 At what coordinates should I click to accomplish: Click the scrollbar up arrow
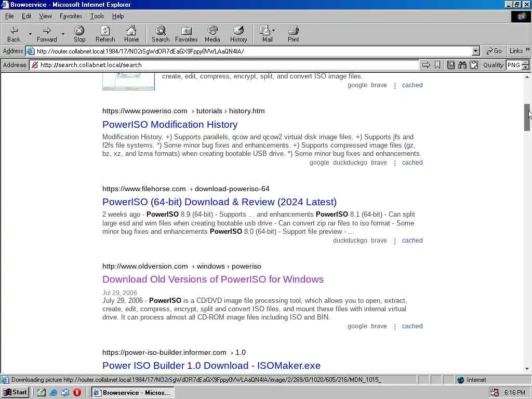tap(527, 77)
